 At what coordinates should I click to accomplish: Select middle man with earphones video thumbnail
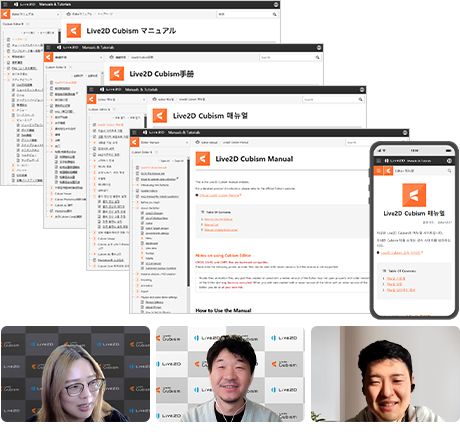tap(230, 374)
